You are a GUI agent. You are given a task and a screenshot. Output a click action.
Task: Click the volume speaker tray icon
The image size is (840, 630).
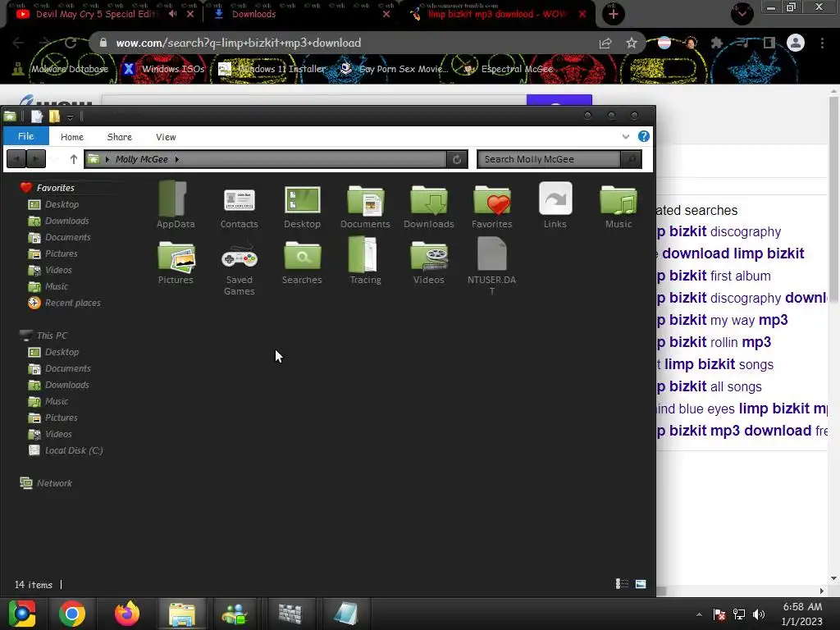759,614
